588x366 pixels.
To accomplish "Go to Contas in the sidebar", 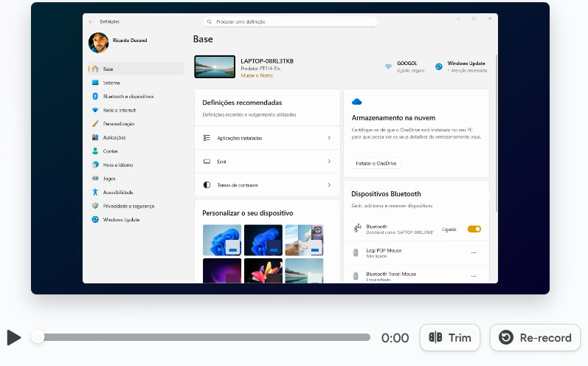I will tap(110, 151).
